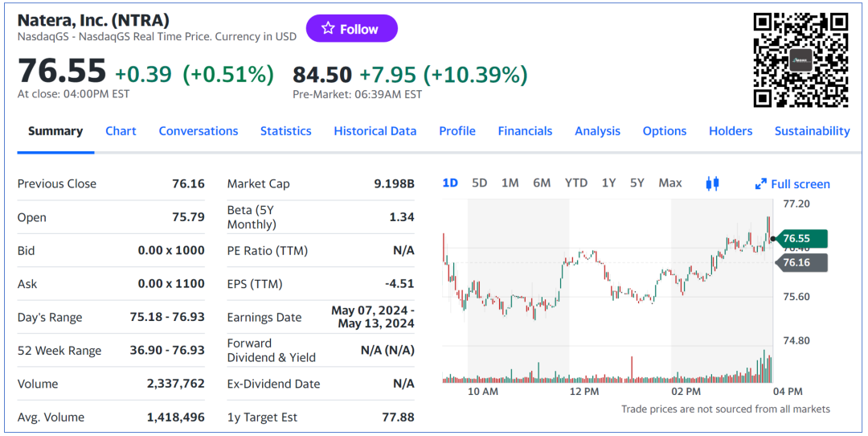Open the Holders tab
The image size is (868, 436).
pyautogui.click(x=731, y=131)
